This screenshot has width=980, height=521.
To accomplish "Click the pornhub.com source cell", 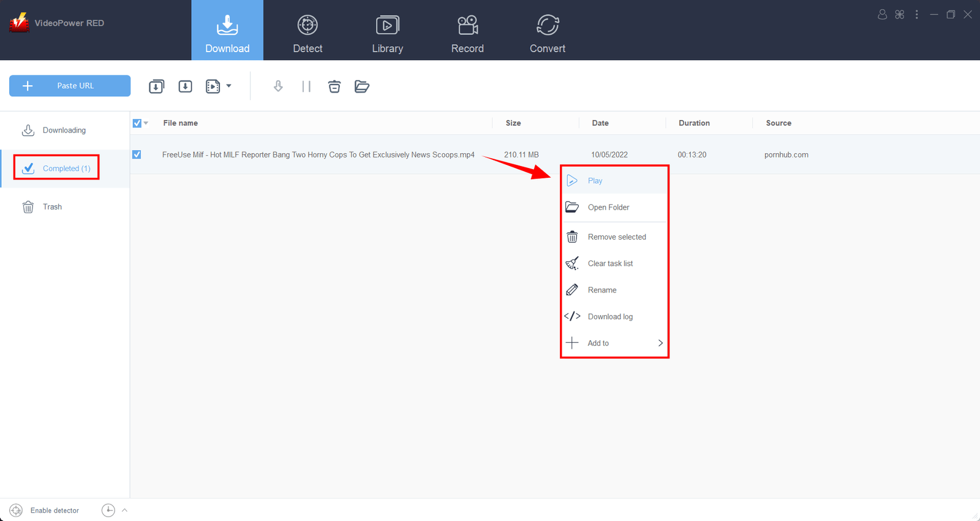I will coord(786,155).
